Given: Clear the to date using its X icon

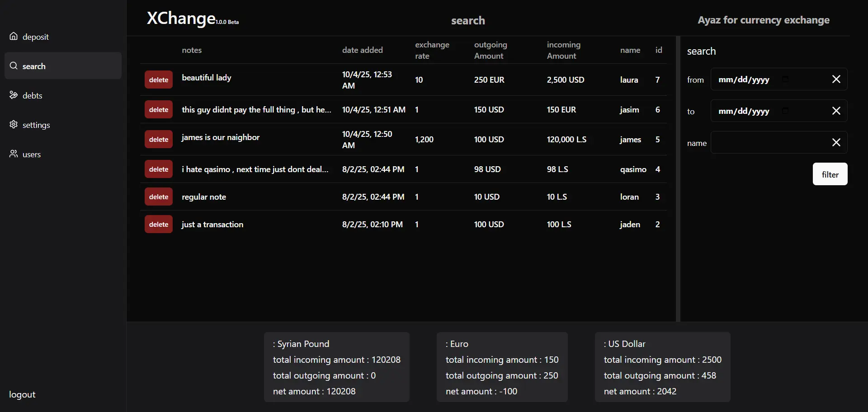Looking at the screenshot, I should (x=836, y=111).
